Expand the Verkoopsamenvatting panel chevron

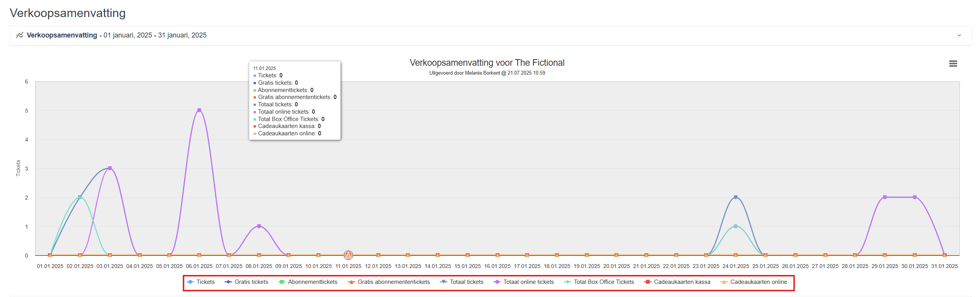point(959,36)
